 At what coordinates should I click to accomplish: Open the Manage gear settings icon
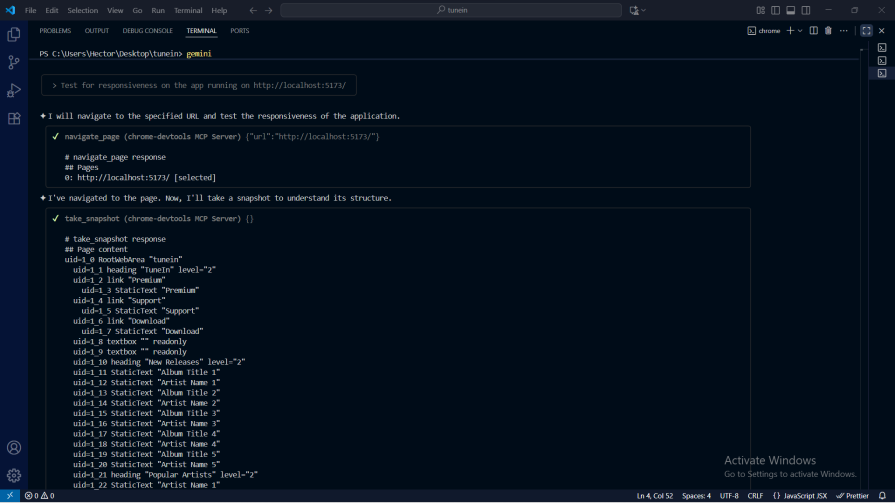click(14, 475)
